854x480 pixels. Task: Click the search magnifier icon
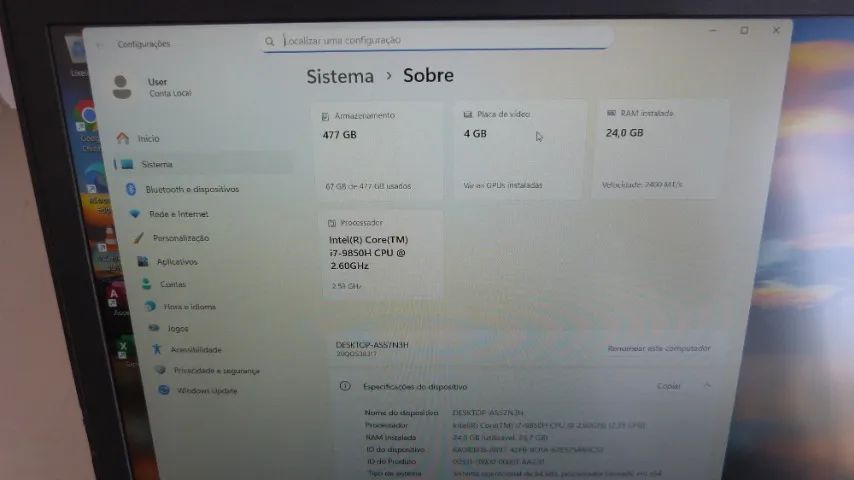[x=269, y=41]
